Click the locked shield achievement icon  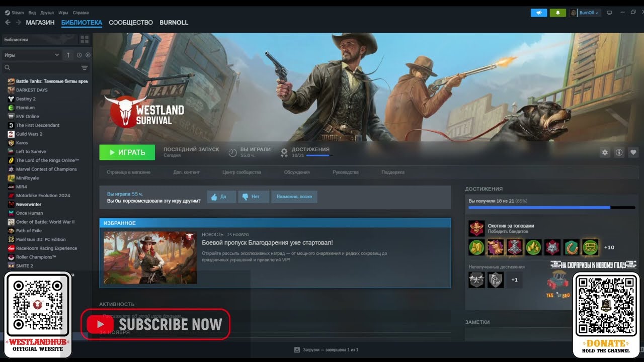pos(496,280)
